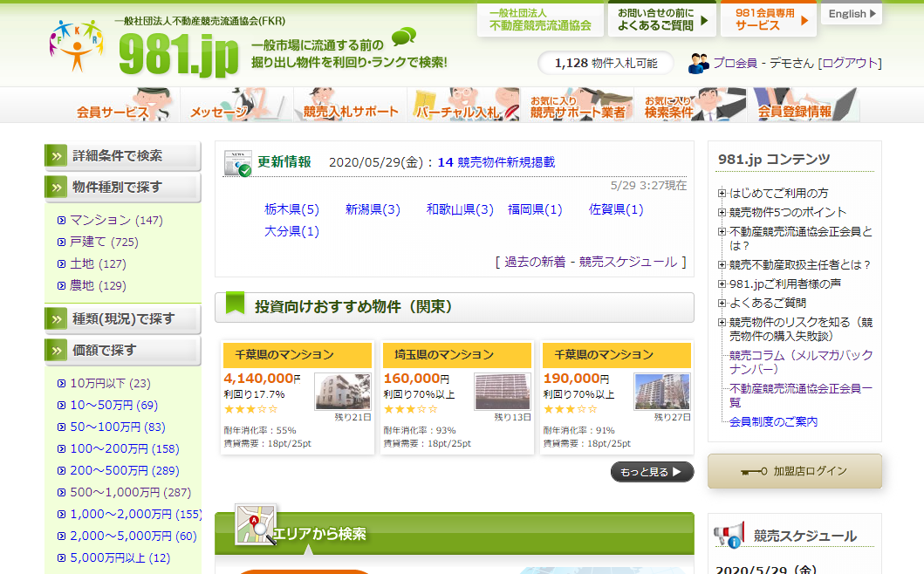
Task: Click the star rating on the 160,000円 listing
Action: [410, 409]
